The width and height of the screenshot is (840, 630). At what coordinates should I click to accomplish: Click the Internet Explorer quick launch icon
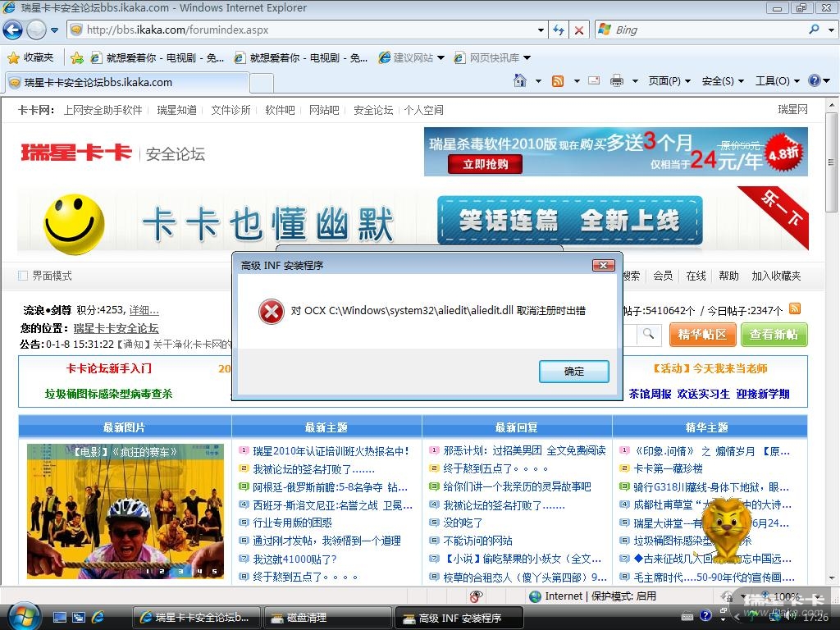point(98,618)
